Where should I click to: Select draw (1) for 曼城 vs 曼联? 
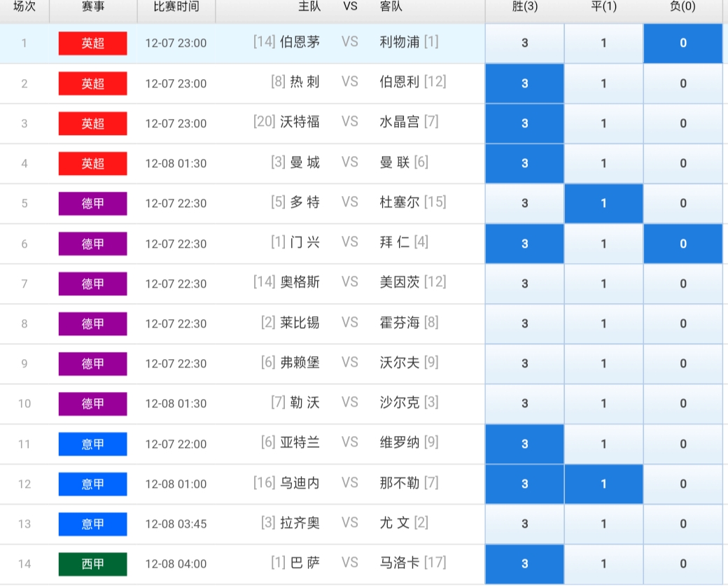603,164
